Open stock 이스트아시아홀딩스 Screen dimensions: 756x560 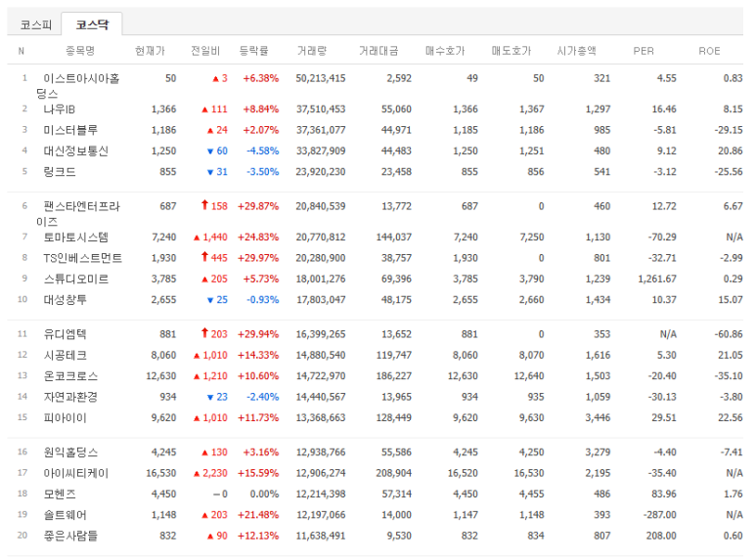pyautogui.click(x=77, y=86)
